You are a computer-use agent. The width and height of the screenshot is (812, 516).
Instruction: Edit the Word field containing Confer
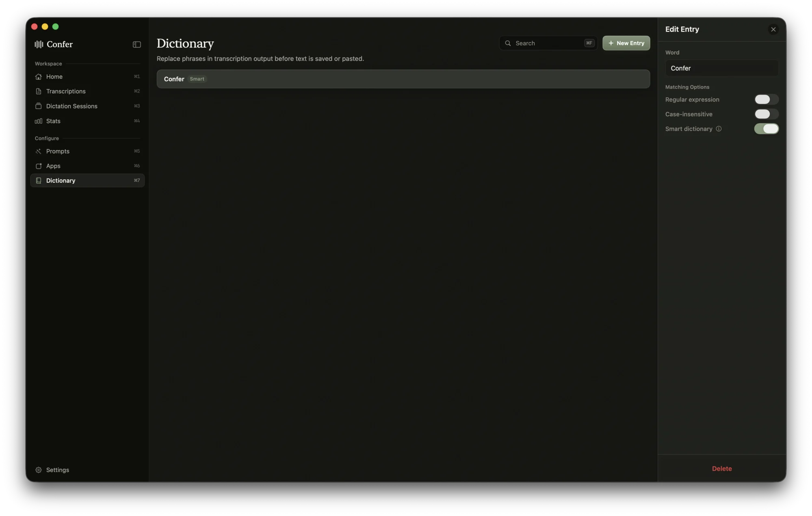(x=721, y=68)
